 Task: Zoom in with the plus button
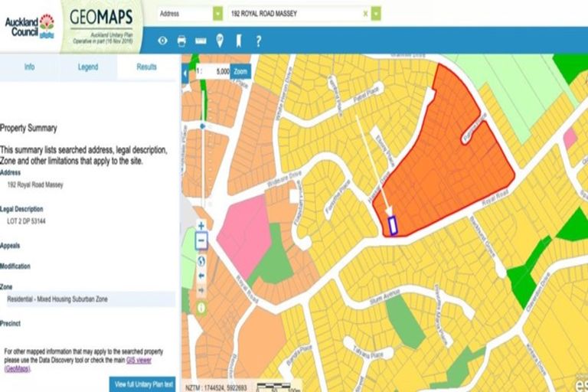point(201,226)
